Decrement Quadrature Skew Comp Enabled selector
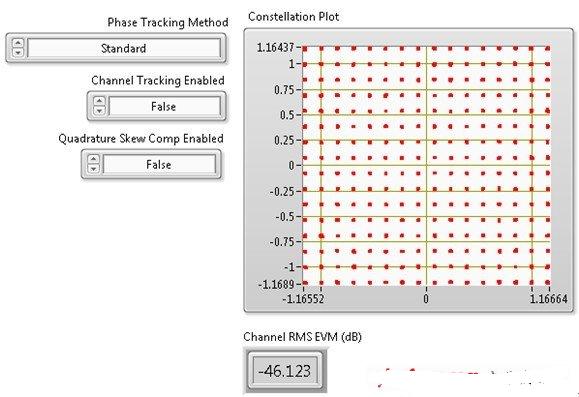Image resolution: width=579 pixels, height=397 pixels. tap(93, 168)
